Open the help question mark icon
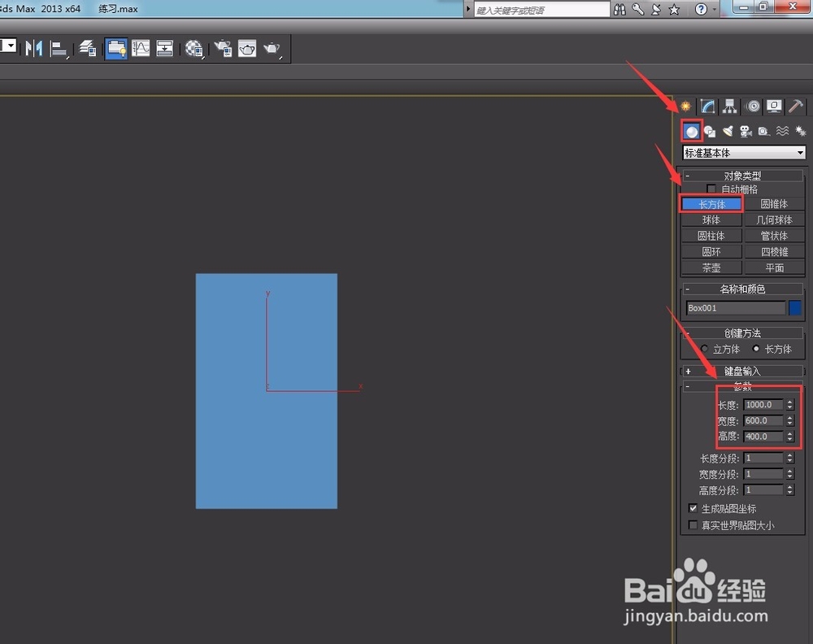The height and width of the screenshot is (644, 813). 701,9
